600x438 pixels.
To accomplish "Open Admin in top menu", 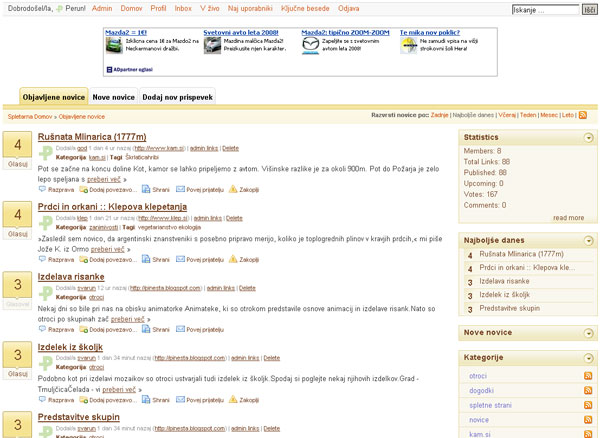I will [x=102, y=8].
